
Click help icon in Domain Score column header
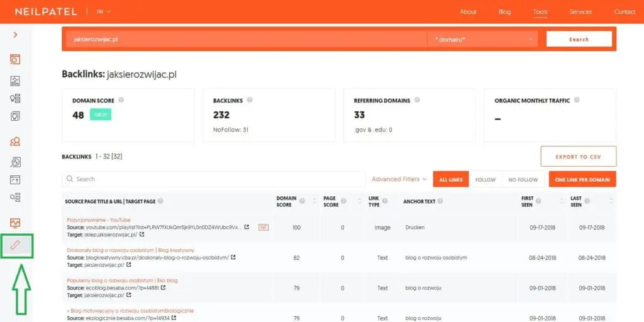tap(303, 201)
